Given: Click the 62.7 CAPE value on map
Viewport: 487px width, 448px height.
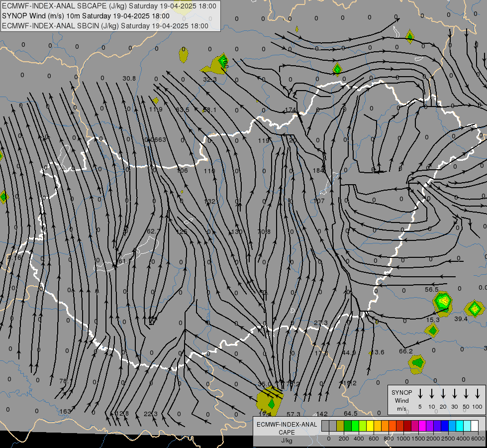Looking at the screenshot, I should (153, 231).
